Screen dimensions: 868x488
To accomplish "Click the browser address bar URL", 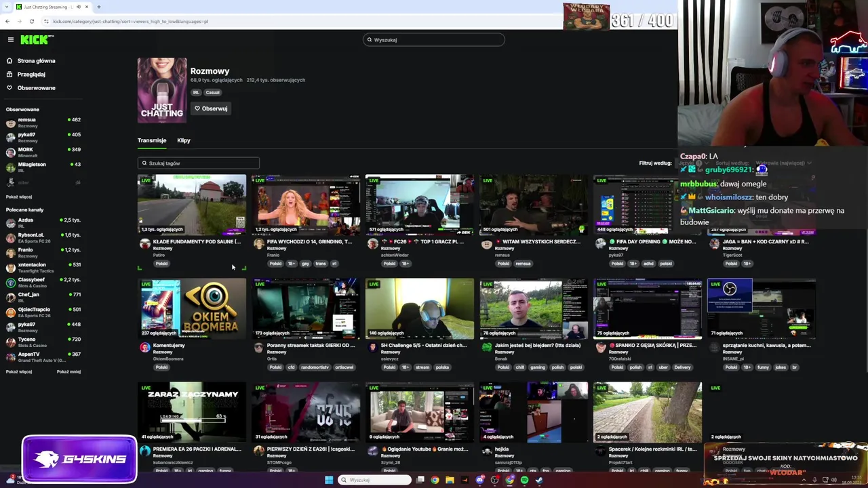I will pyautogui.click(x=130, y=21).
